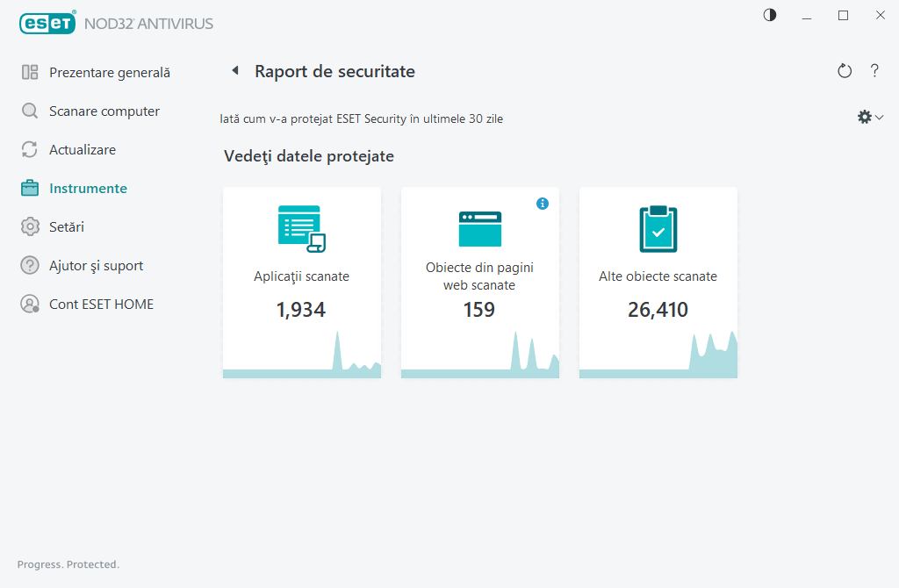This screenshot has width=899, height=588.
Task: Open help using the question mark icon
Action: tap(874, 71)
